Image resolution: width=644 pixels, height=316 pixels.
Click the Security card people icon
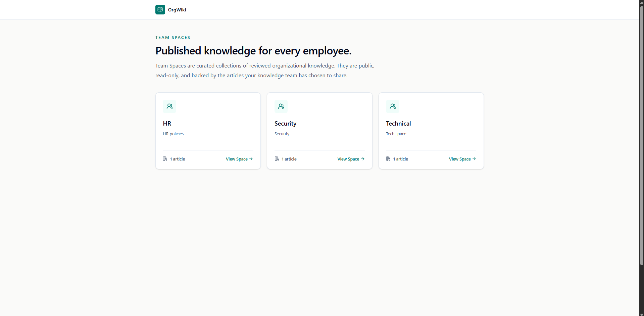tap(281, 106)
